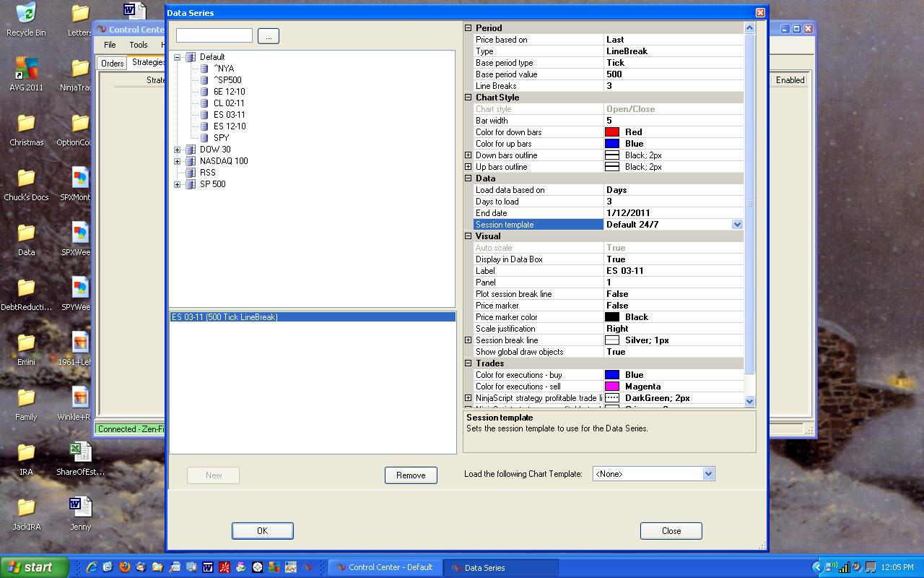The image size is (924, 578).
Task: Switch to Strategies tab in Control Center
Action: click(x=147, y=62)
